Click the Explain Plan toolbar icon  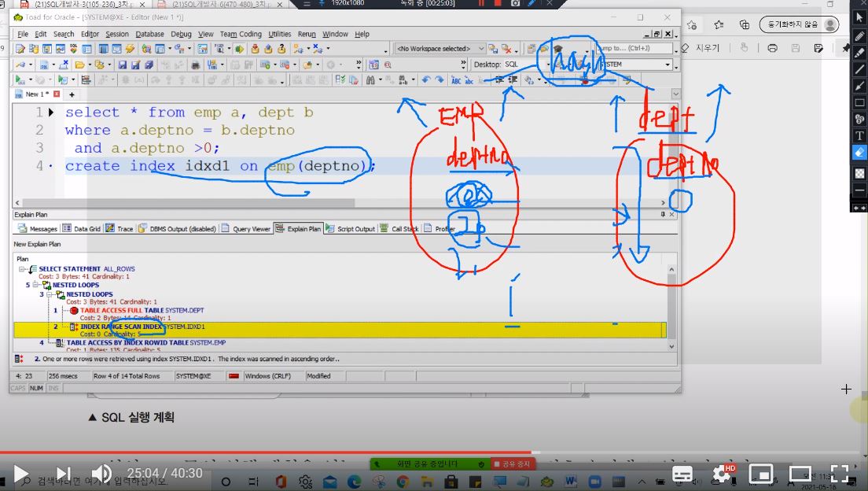click(x=86, y=80)
